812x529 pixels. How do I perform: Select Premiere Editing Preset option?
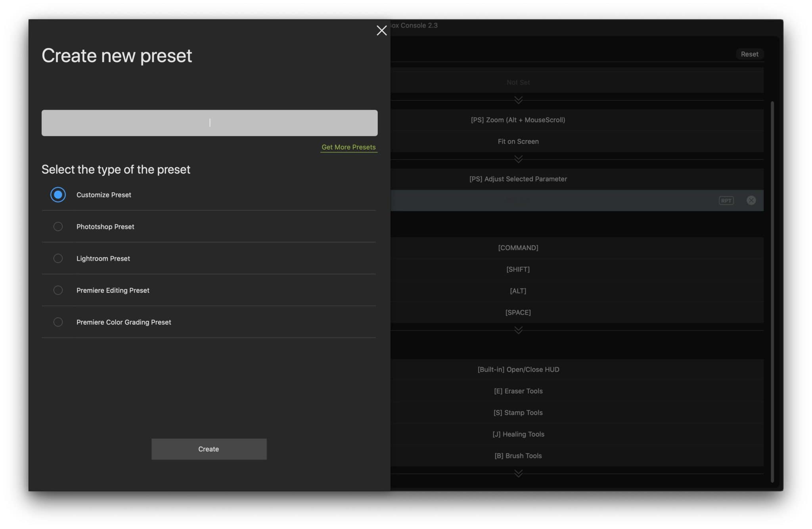[58, 290]
